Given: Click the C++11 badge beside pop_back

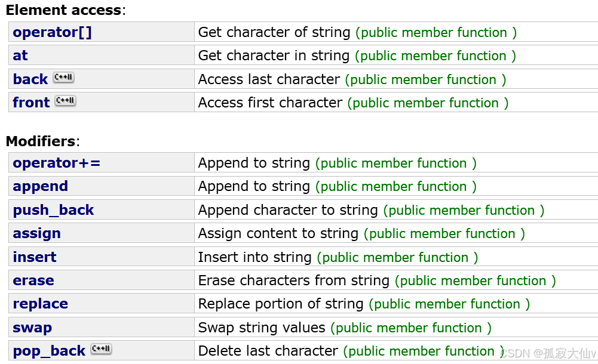Looking at the screenshot, I should click(x=101, y=349).
